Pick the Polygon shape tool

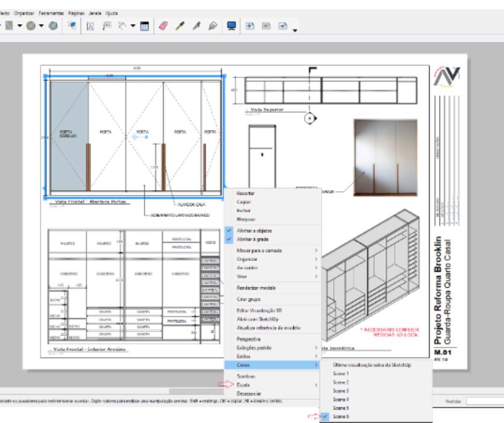pos(53,26)
